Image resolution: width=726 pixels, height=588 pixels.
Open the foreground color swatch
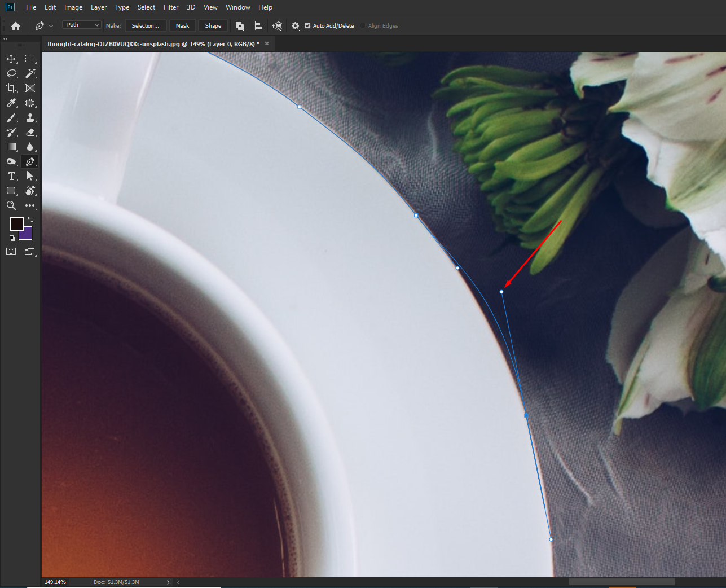pos(16,223)
